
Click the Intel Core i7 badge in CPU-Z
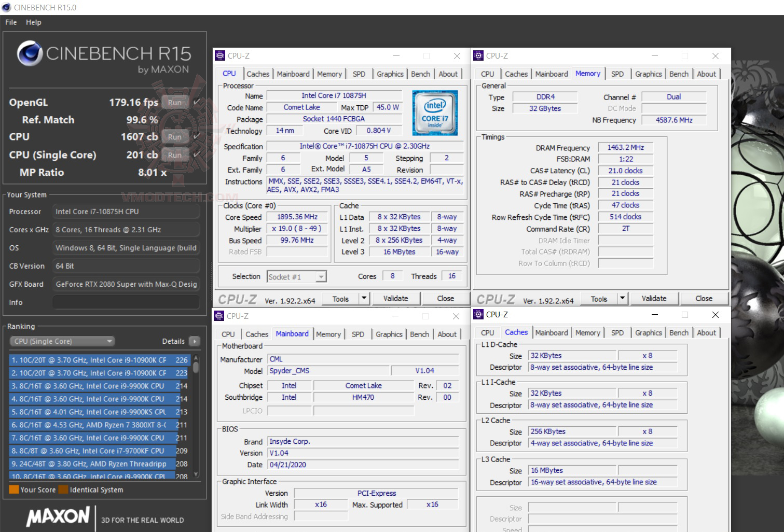click(x=435, y=113)
